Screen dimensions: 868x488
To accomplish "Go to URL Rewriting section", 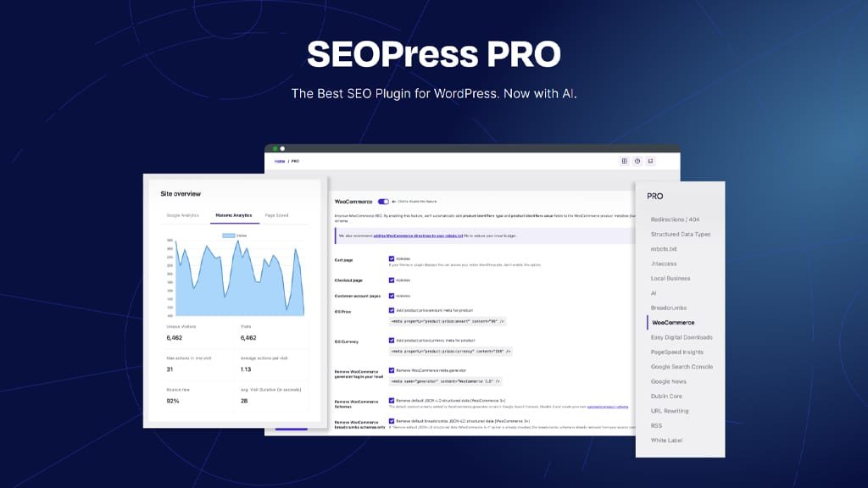I will click(x=670, y=411).
